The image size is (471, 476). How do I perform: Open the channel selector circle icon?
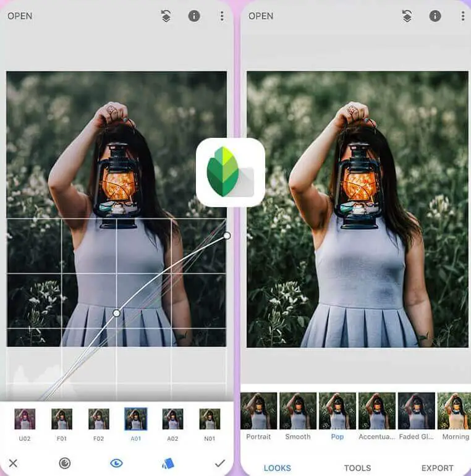[65, 463]
